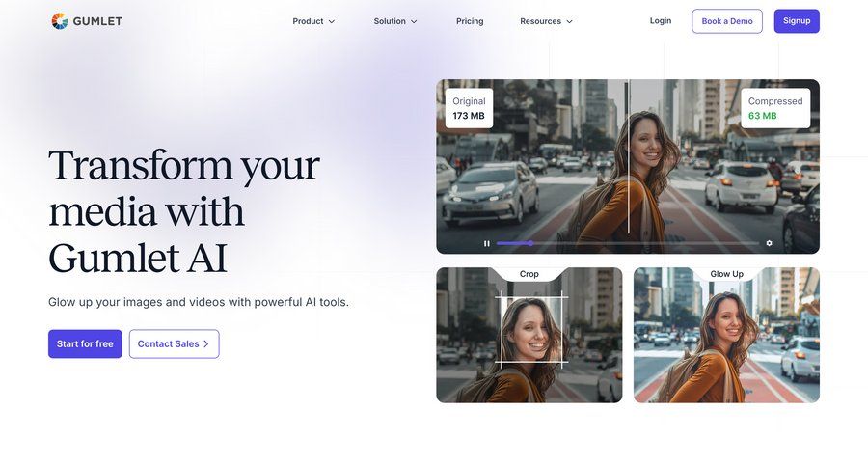Click the Login link
This screenshot has width=868, height=467.
(x=661, y=20)
